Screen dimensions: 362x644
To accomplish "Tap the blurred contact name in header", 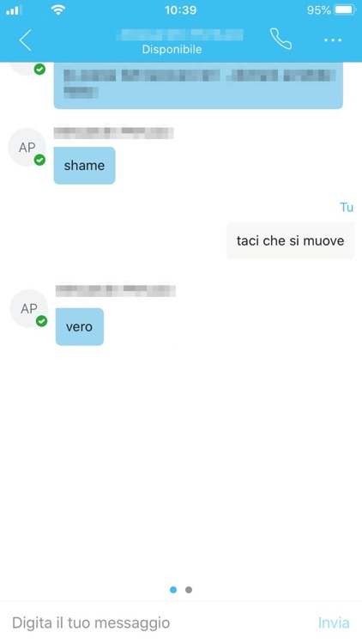I will (x=180, y=35).
